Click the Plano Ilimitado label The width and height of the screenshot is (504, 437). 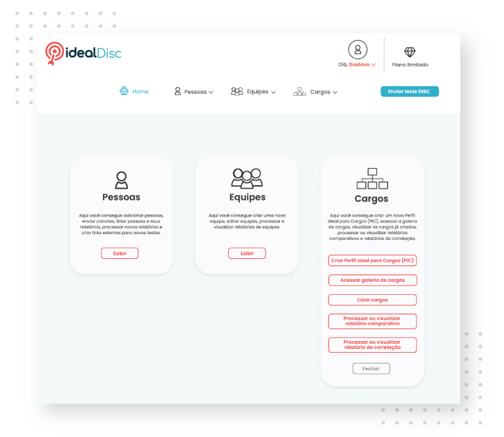click(x=410, y=65)
